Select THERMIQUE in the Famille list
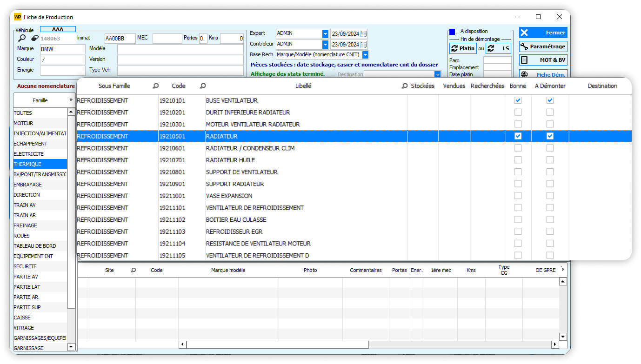Image resolution: width=641 pixels, height=364 pixels. (x=40, y=164)
